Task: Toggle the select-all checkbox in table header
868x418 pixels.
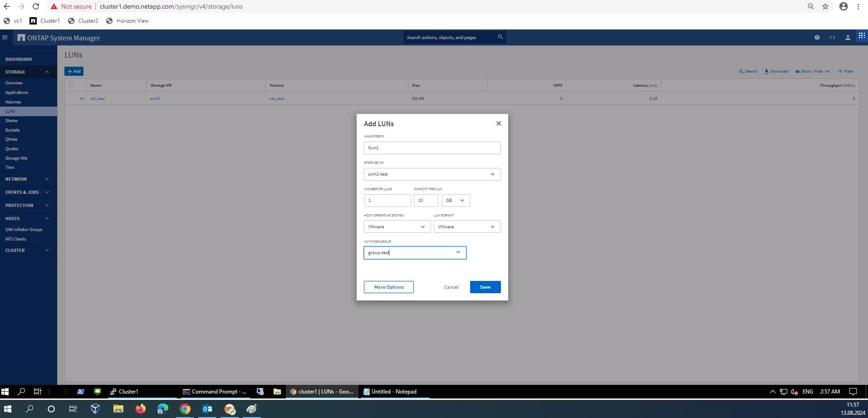Action: [x=71, y=85]
